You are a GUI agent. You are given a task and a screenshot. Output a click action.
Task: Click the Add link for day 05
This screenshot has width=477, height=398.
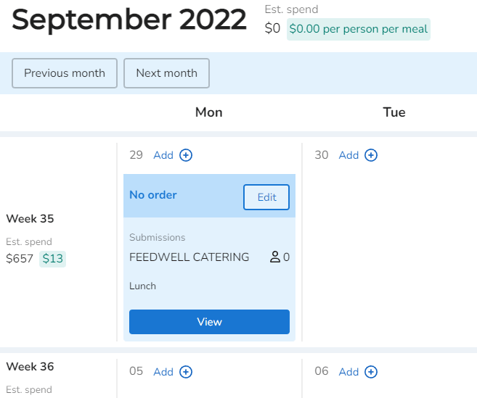click(x=163, y=372)
